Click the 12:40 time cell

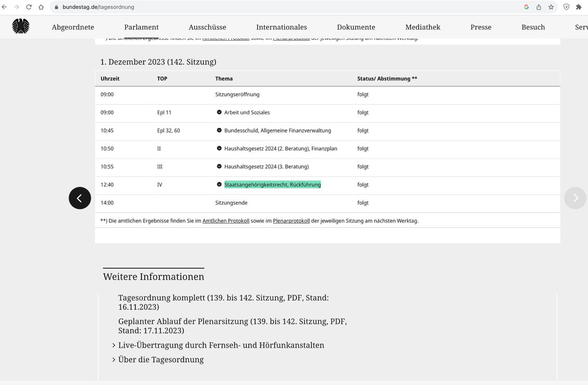(x=107, y=185)
